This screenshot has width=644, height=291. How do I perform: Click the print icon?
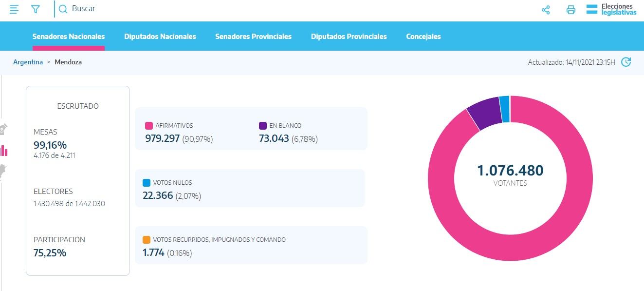click(x=571, y=10)
